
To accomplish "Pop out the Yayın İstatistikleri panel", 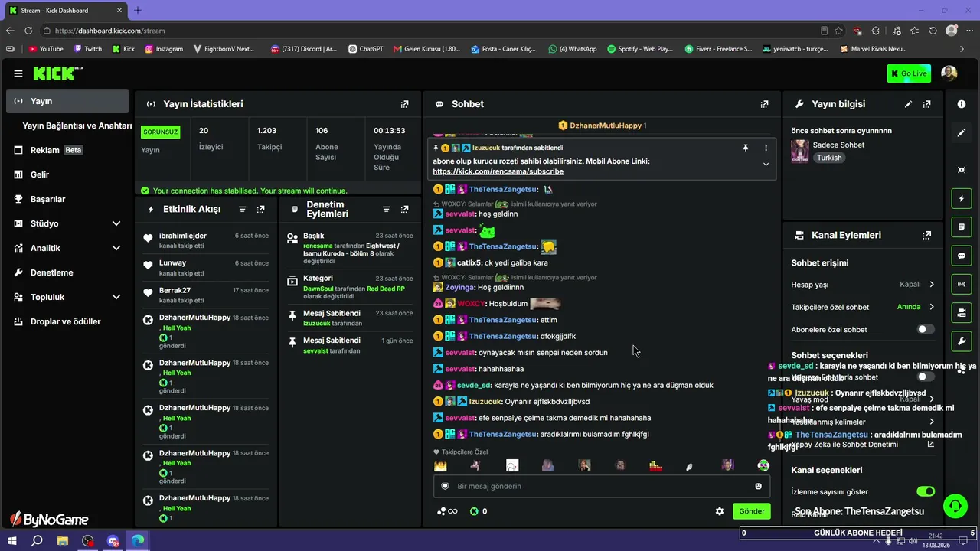I will (x=405, y=104).
